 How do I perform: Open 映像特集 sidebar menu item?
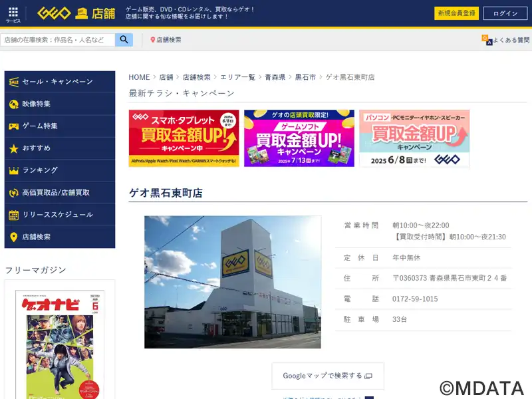pos(60,104)
